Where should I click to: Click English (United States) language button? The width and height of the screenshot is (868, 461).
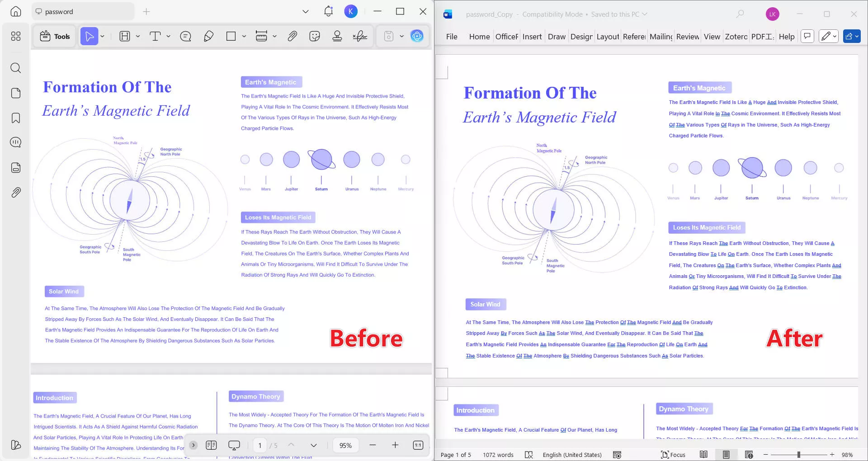pyautogui.click(x=572, y=455)
